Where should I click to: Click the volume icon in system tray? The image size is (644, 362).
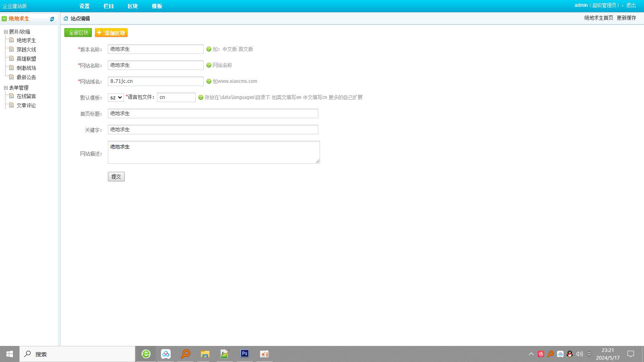(579, 354)
